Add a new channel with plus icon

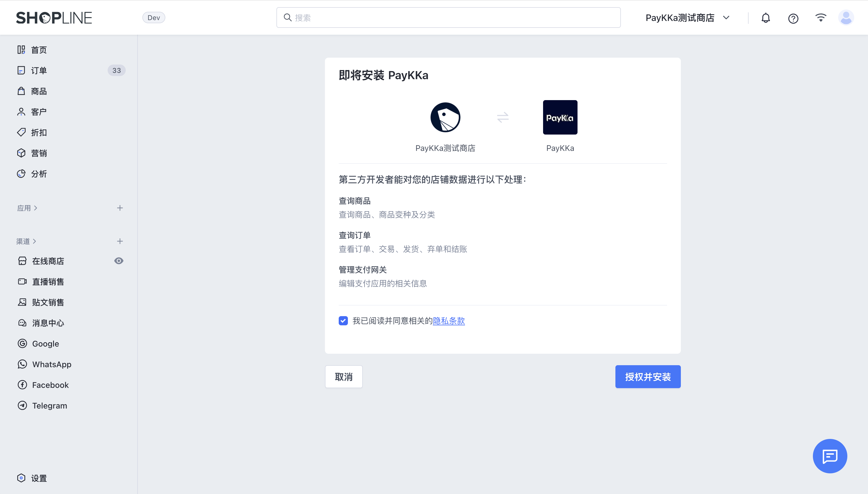120,241
